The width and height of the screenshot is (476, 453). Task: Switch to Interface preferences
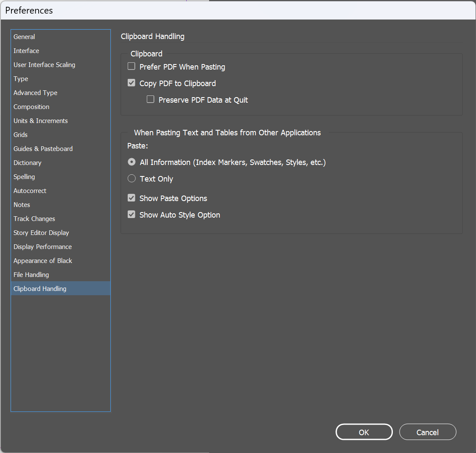coord(26,50)
